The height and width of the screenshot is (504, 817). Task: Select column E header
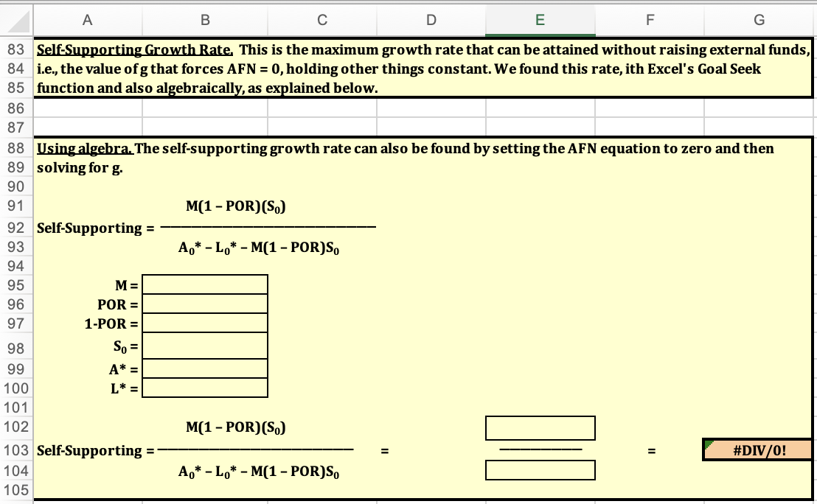(x=540, y=21)
